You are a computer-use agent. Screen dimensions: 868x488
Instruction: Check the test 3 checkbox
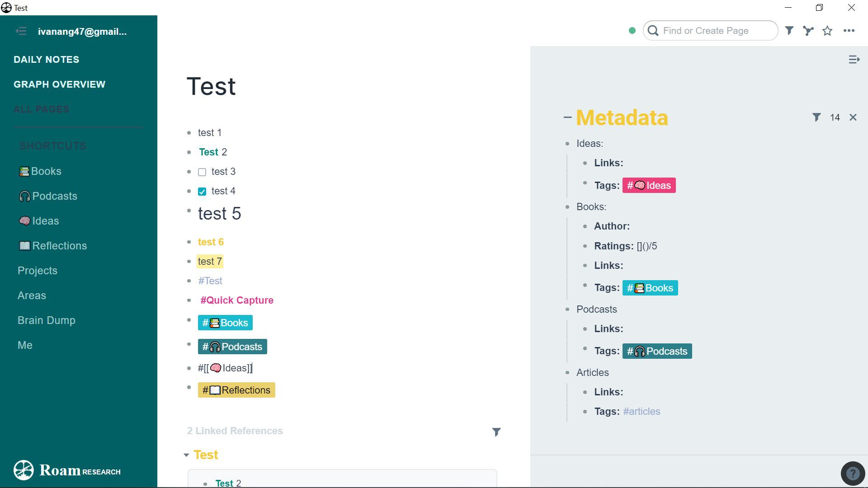pos(202,172)
